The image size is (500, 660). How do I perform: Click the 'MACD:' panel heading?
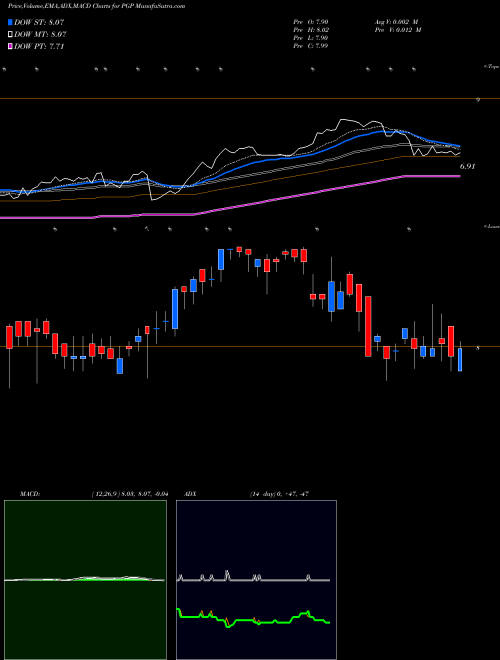coord(30,494)
